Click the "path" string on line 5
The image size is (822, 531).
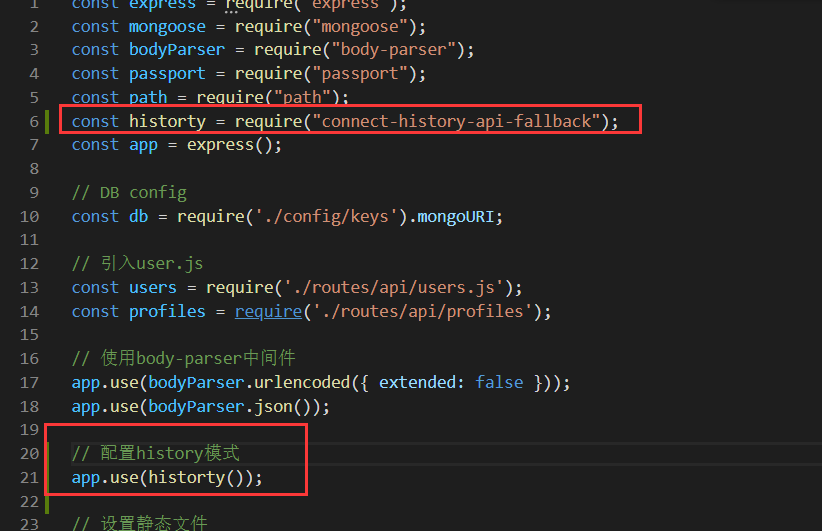302,97
